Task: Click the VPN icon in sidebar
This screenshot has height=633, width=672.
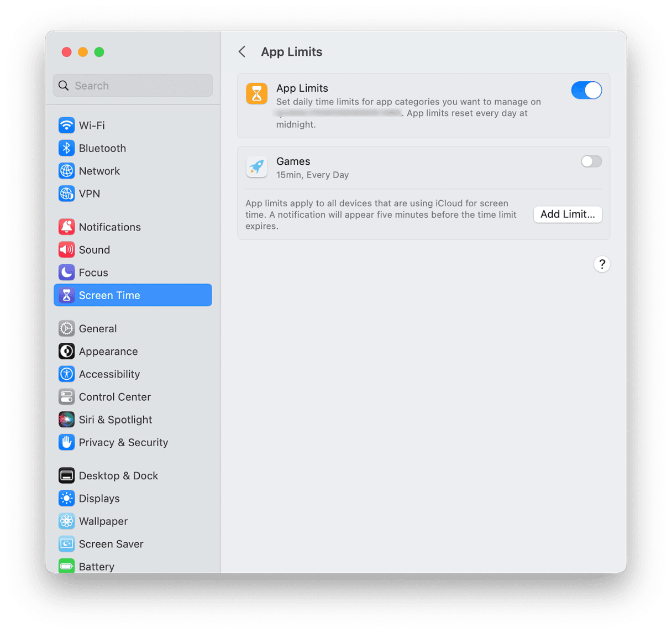Action: tap(66, 193)
